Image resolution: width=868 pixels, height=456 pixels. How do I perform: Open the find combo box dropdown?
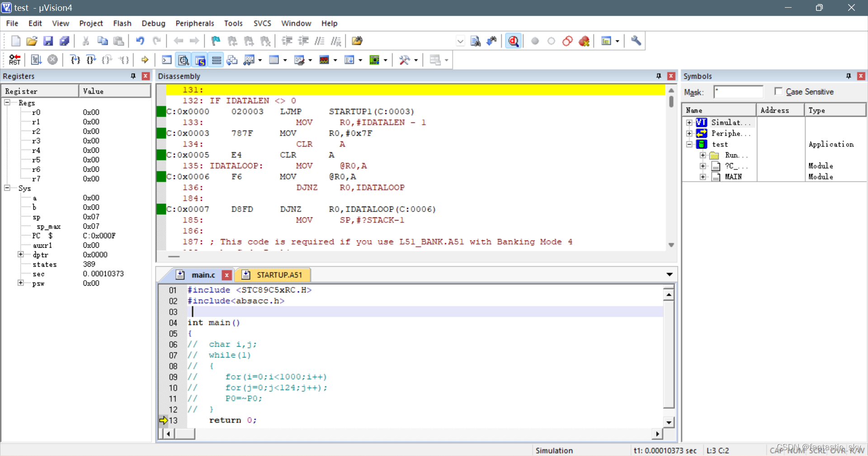pos(460,41)
